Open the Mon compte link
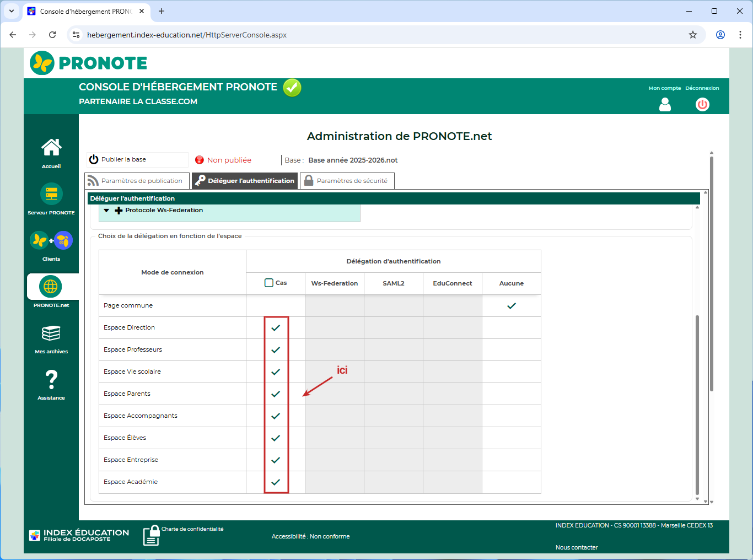The height and width of the screenshot is (560, 753). 665,88
